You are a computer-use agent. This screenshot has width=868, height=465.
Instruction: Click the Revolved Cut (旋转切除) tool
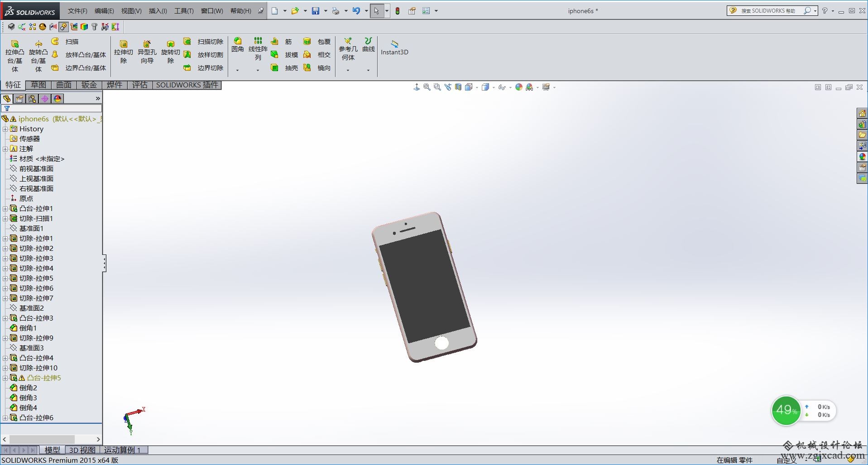(x=170, y=52)
